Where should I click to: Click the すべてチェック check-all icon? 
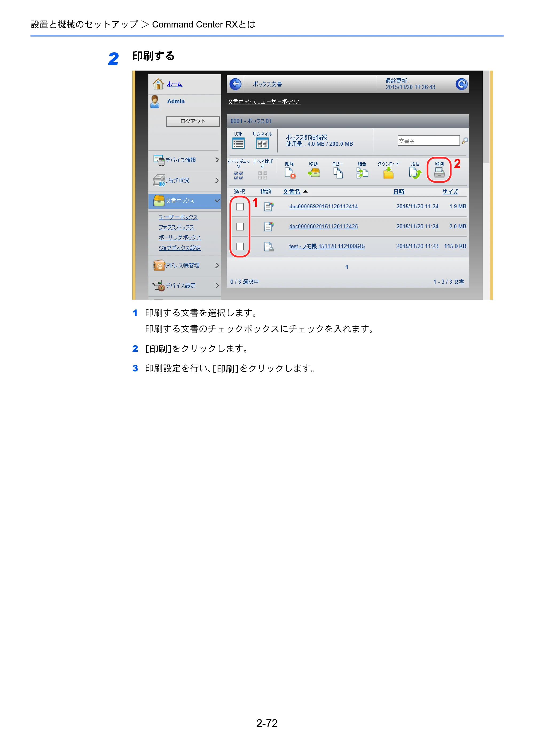click(x=238, y=175)
